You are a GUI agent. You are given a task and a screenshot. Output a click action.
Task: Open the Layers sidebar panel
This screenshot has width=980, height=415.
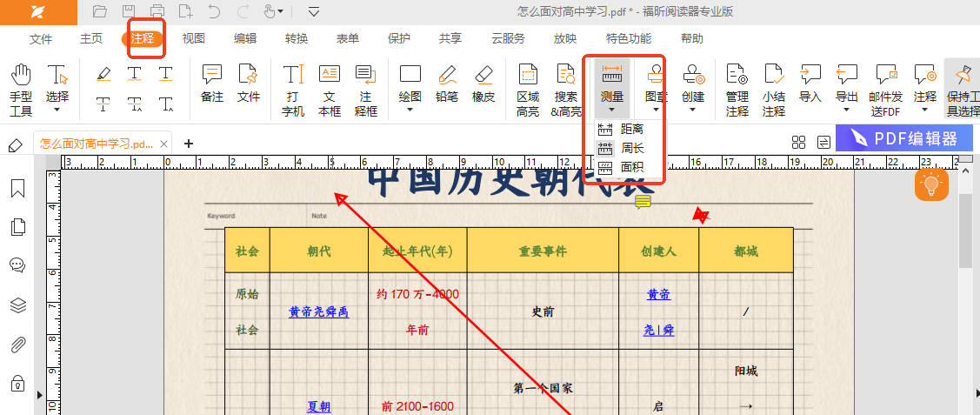(x=18, y=305)
